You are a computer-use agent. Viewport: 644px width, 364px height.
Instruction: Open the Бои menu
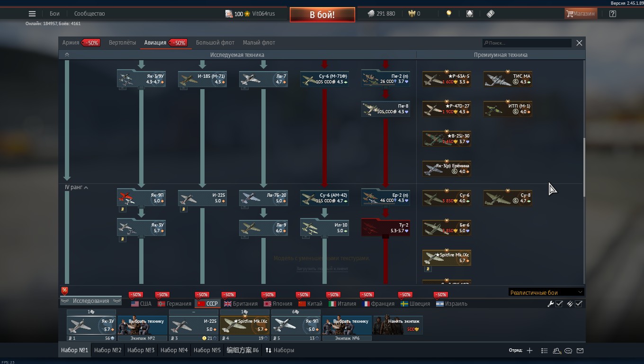(55, 14)
